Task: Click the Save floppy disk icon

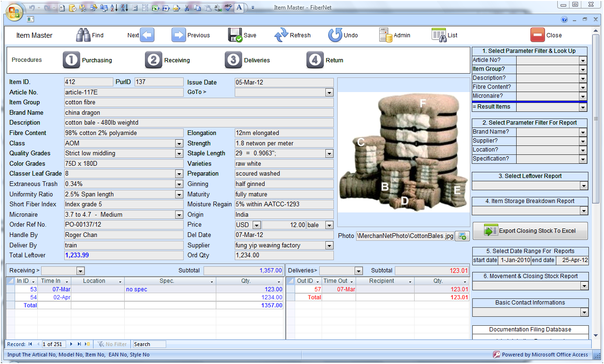Action: (235, 35)
